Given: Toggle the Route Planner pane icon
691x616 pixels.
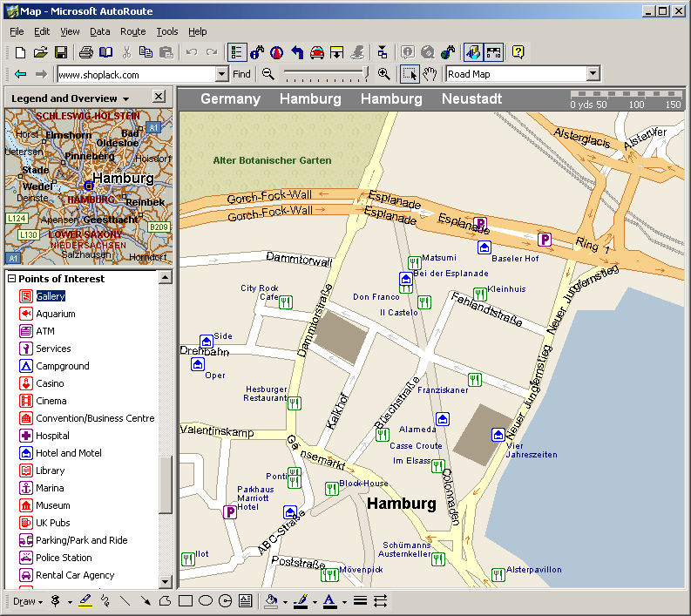Looking at the screenshot, I should point(237,52).
